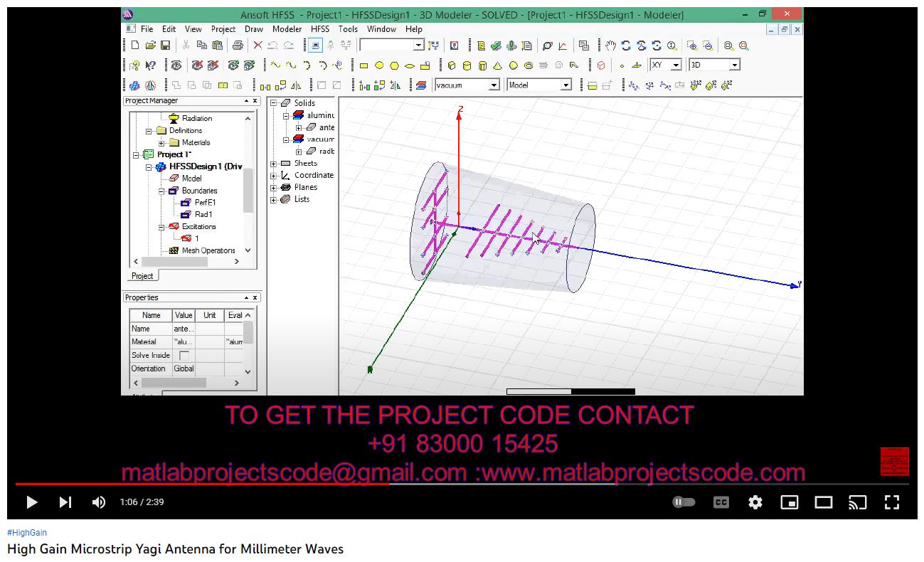Toggle closed captions on the video

point(721,502)
